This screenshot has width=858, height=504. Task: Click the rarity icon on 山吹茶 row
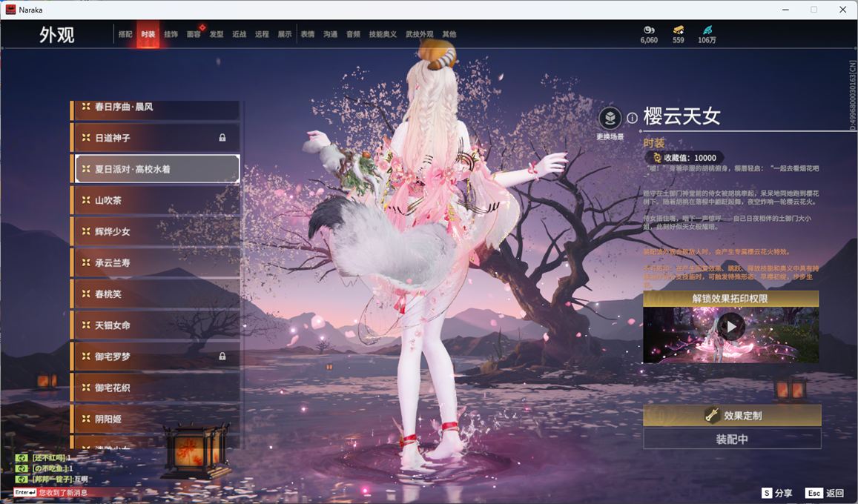coord(86,200)
